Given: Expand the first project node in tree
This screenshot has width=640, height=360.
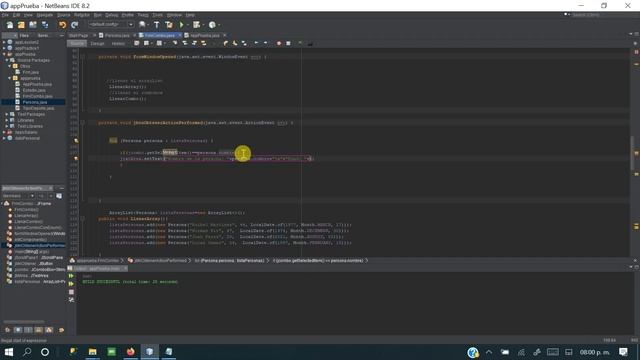Looking at the screenshot, I should click(x=4, y=42).
